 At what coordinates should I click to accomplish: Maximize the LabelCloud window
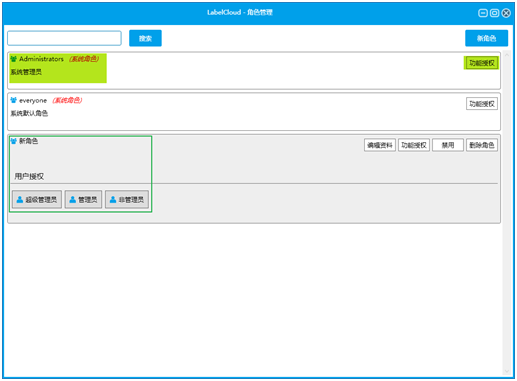coord(494,13)
